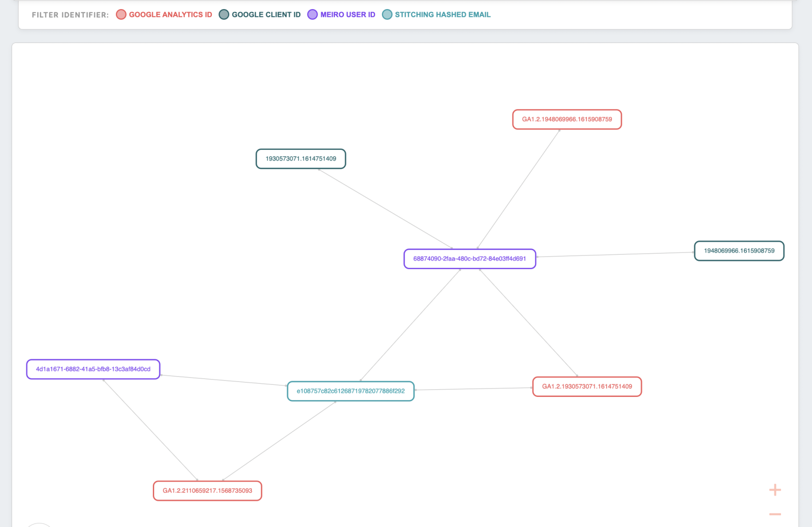812x527 pixels.
Task: Zoom in with the plus icon
Action: (775, 490)
